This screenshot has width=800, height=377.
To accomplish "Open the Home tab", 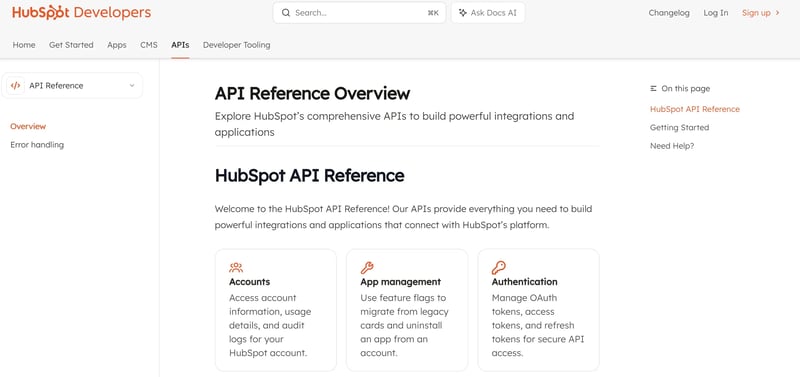I will tap(24, 45).
